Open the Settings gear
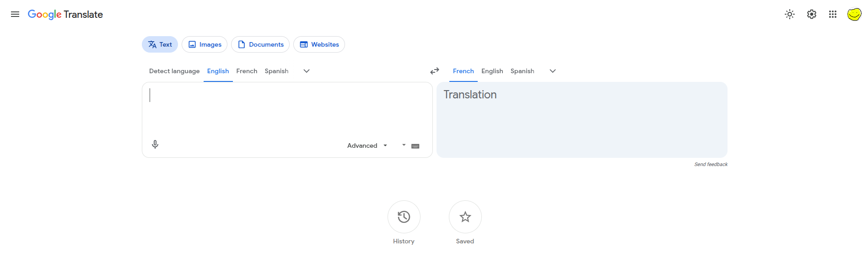868x269 pixels. [x=812, y=14]
